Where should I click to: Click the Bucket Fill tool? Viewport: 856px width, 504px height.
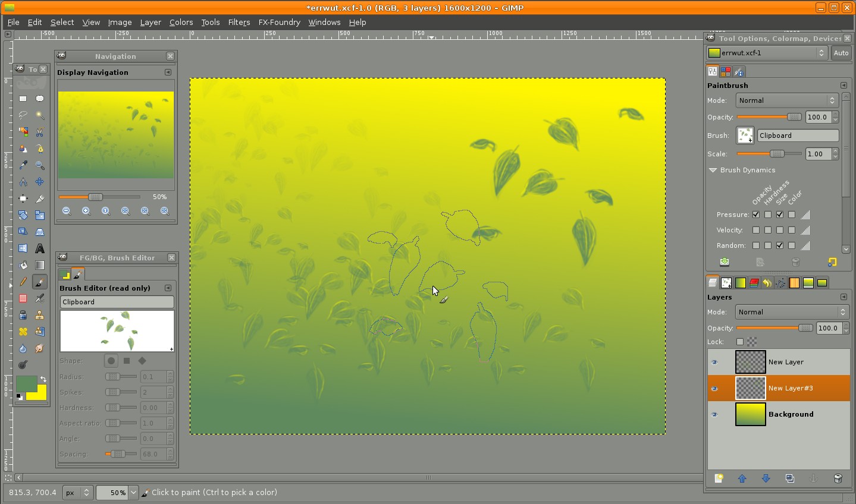point(23,265)
